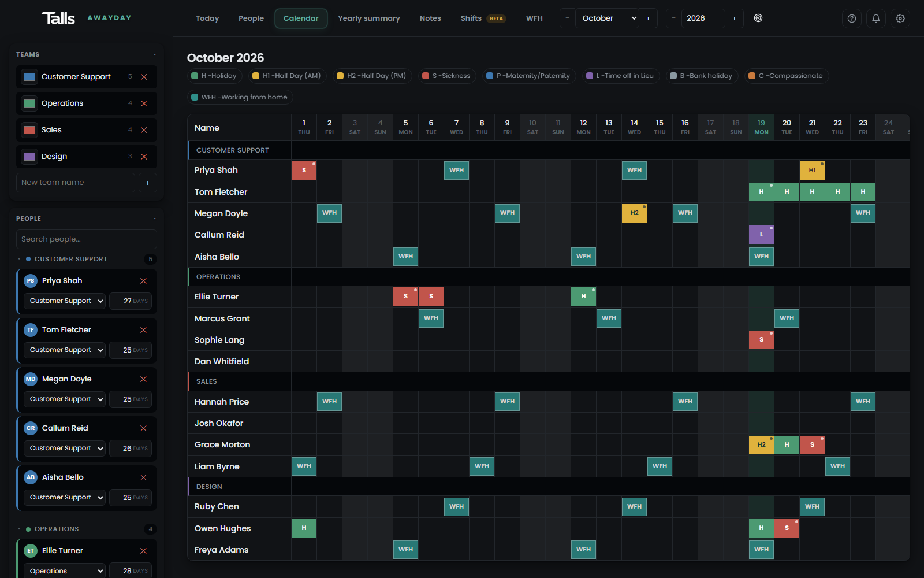Switch to the Today tab
Image resolution: width=924 pixels, height=578 pixels.
point(207,18)
